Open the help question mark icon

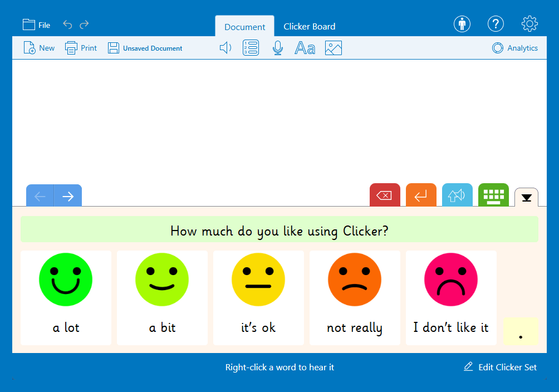point(496,24)
